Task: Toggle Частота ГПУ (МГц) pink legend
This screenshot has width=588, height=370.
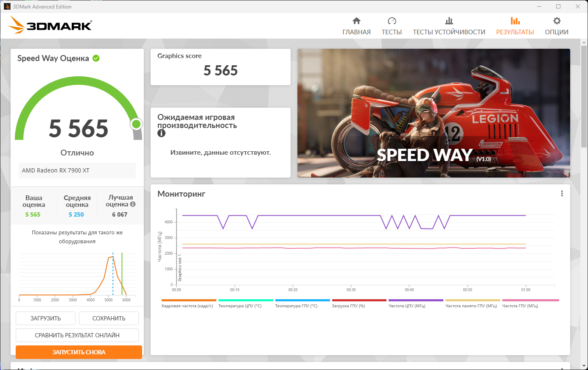Action: click(x=530, y=303)
